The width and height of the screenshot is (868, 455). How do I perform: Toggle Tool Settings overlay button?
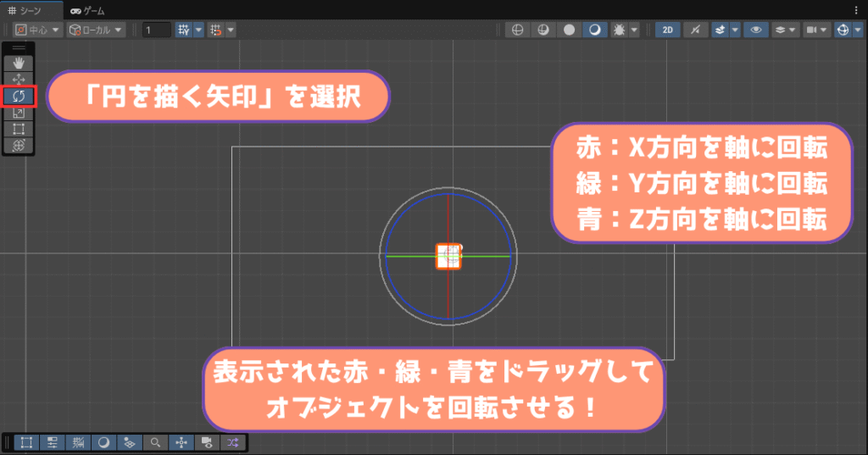[52, 442]
